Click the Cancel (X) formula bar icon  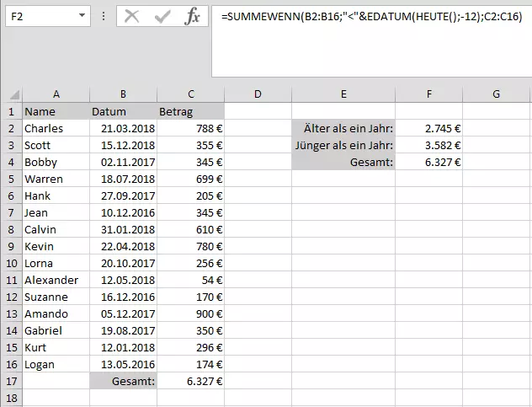[x=131, y=16]
